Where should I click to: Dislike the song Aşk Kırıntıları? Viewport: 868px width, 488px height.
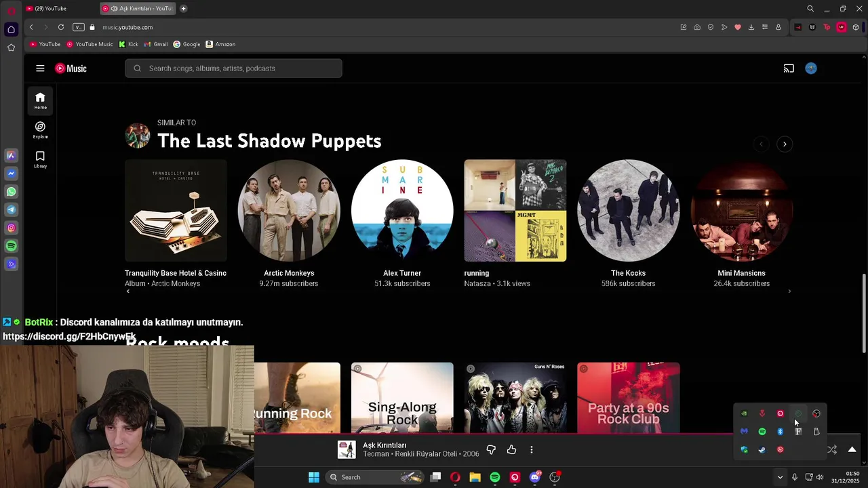coord(491,449)
